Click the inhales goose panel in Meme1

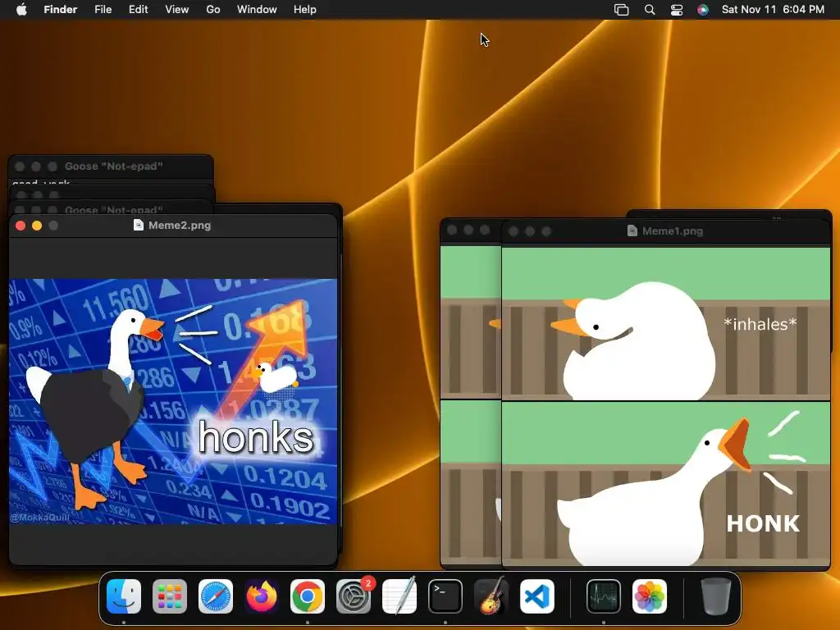tap(666, 323)
